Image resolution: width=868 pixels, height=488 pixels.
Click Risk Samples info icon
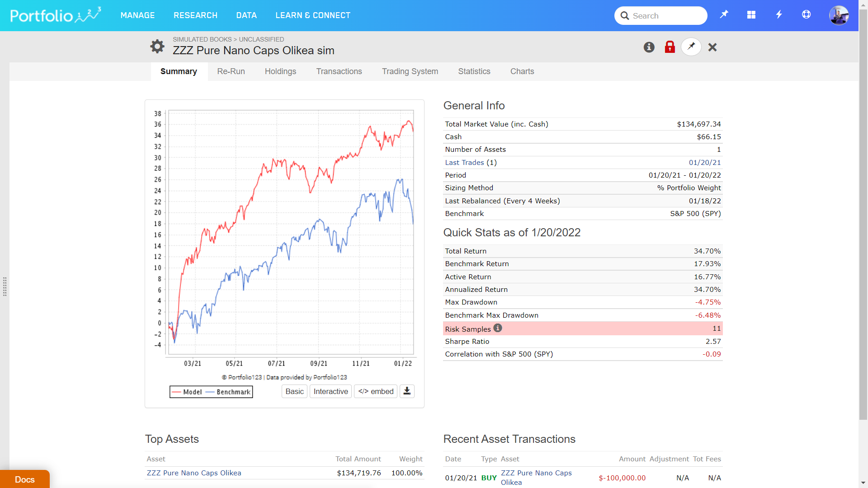[498, 328]
